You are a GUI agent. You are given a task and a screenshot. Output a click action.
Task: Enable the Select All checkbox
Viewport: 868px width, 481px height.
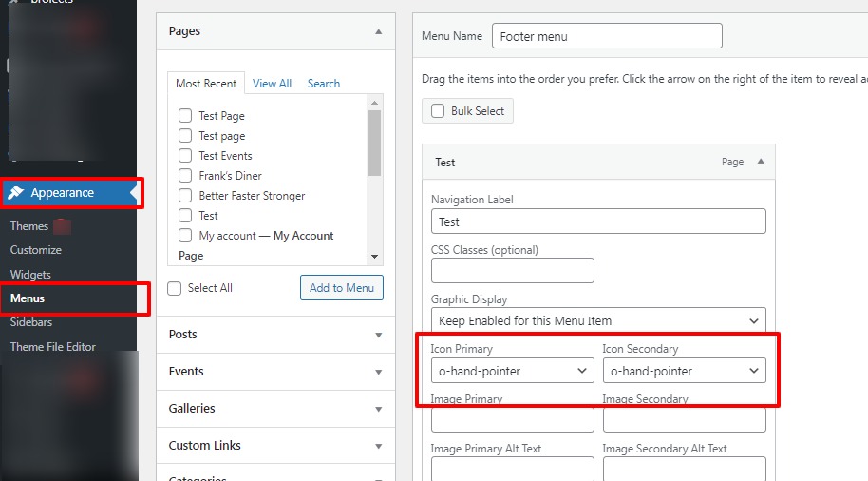175,288
